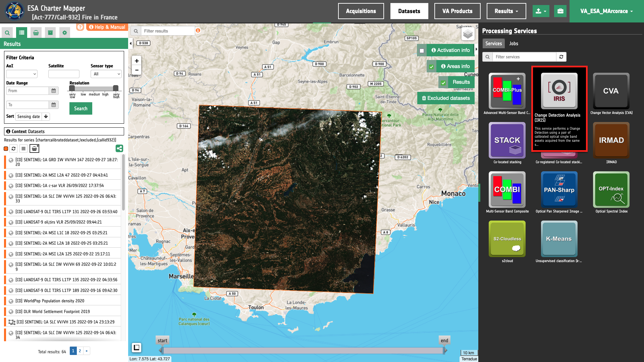Click globe icon for DLR World Settlement Footprint
Viewport: 644px width, 362px height.
pyautogui.click(x=11, y=312)
